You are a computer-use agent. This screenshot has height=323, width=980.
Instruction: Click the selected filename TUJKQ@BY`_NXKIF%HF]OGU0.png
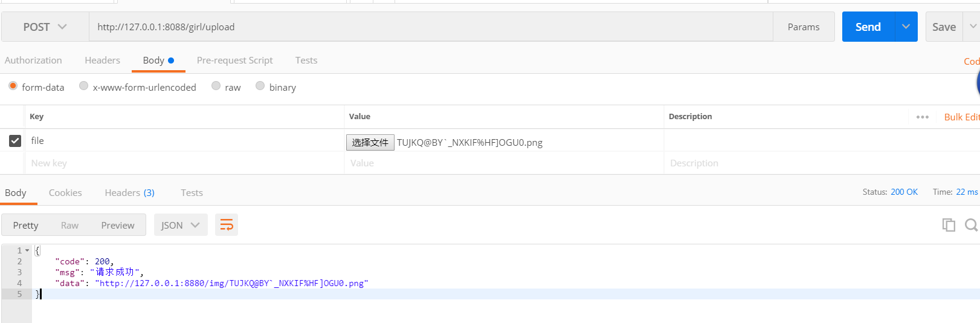pos(469,143)
